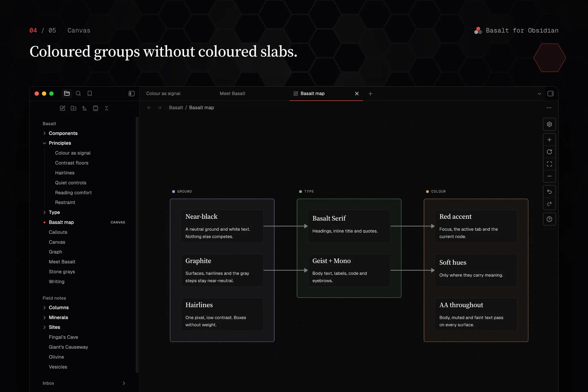Open Inbox vault switcher

point(84,383)
